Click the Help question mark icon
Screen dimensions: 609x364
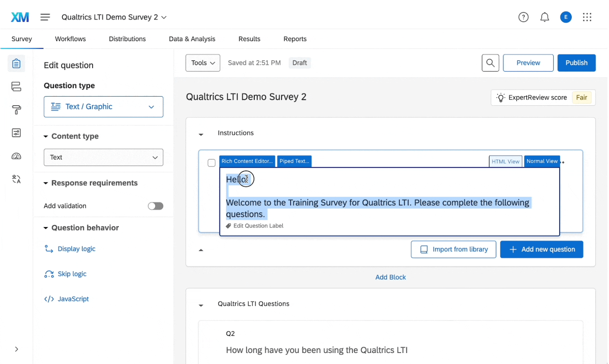[523, 17]
